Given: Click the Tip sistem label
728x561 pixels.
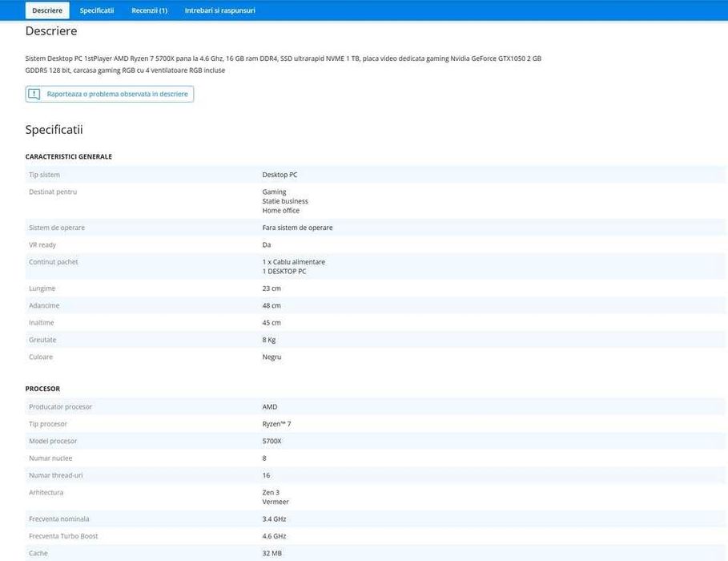Looking at the screenshot, I should tap(44, 175).
